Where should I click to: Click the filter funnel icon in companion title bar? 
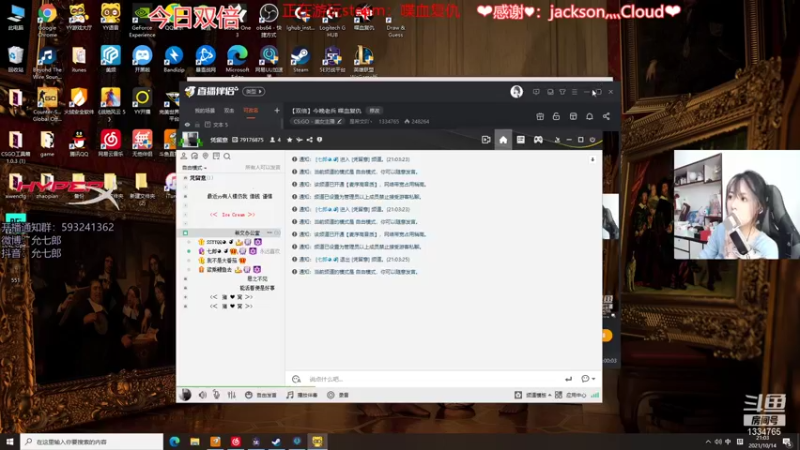[562, 92]
